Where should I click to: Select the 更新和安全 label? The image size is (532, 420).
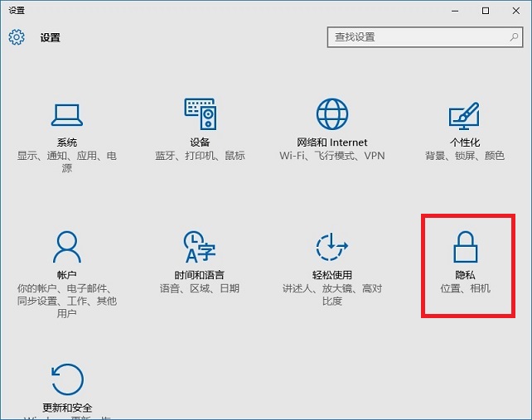(67, 408)
